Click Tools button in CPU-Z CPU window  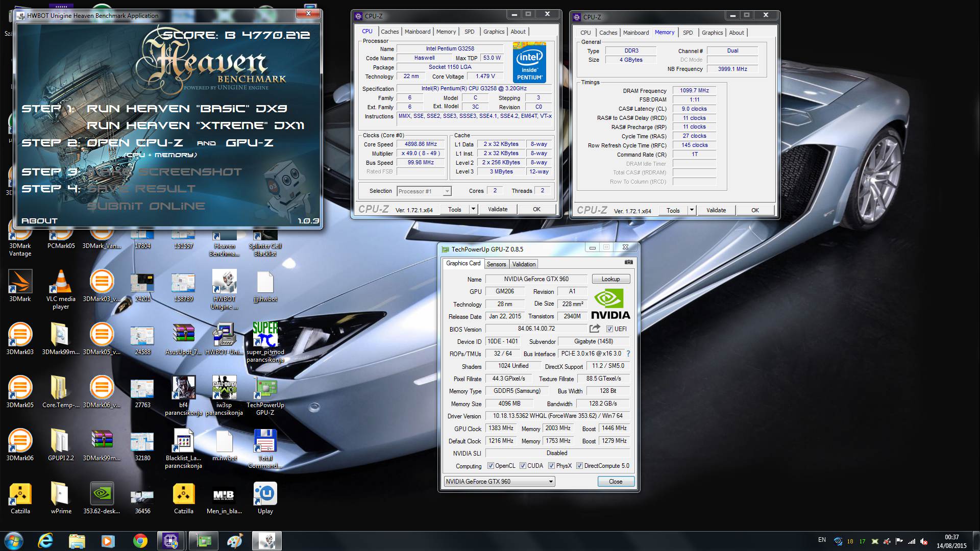pos(454,209)
